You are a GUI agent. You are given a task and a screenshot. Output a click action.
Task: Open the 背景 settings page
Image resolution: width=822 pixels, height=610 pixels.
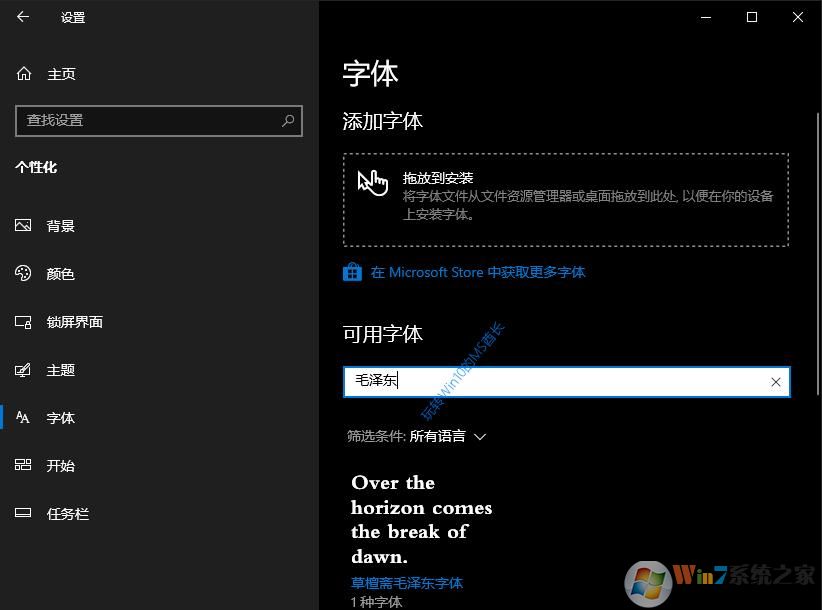pos(60,226)
